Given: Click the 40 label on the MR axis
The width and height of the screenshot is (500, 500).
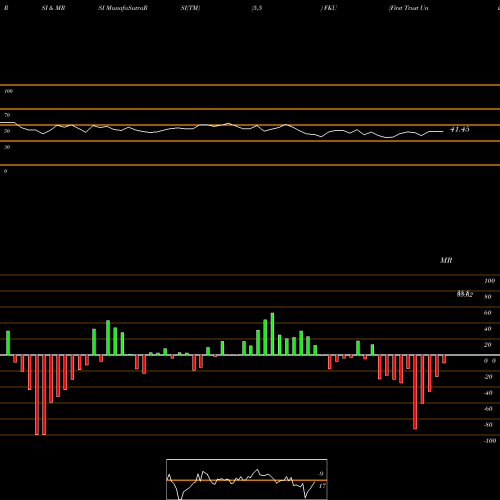Looking at the screenshot, I should pos(488,329).
